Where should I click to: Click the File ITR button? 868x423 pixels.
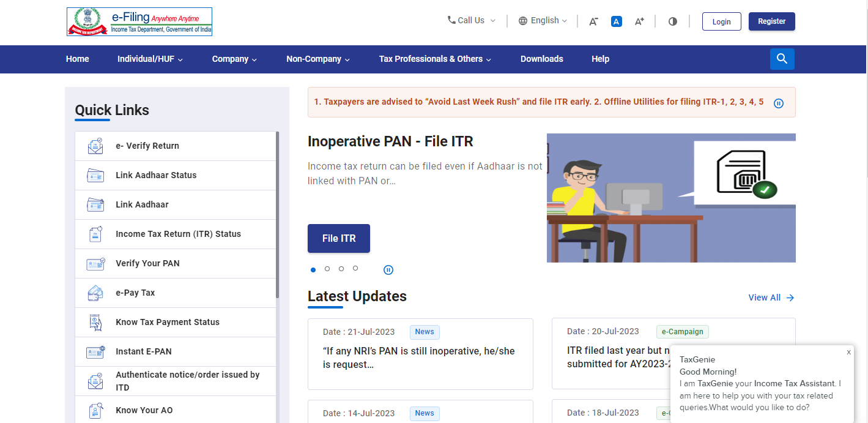(339, 239)
